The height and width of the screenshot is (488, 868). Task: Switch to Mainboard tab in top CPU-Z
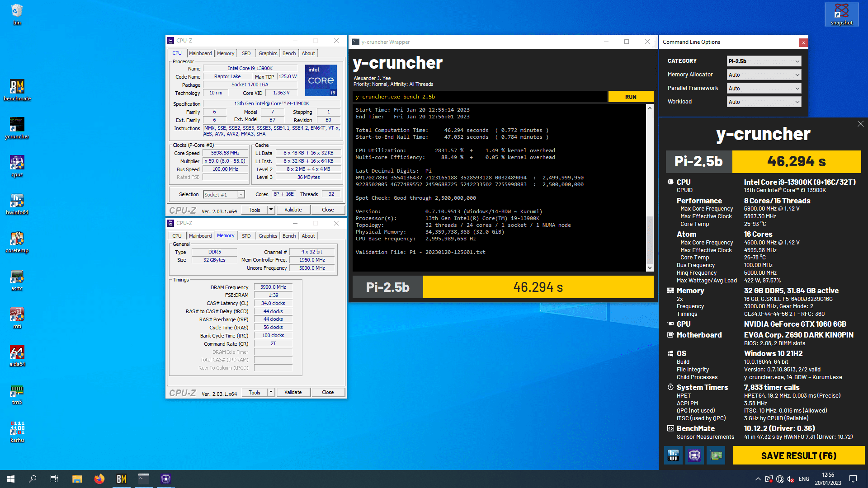pos(200,53)
